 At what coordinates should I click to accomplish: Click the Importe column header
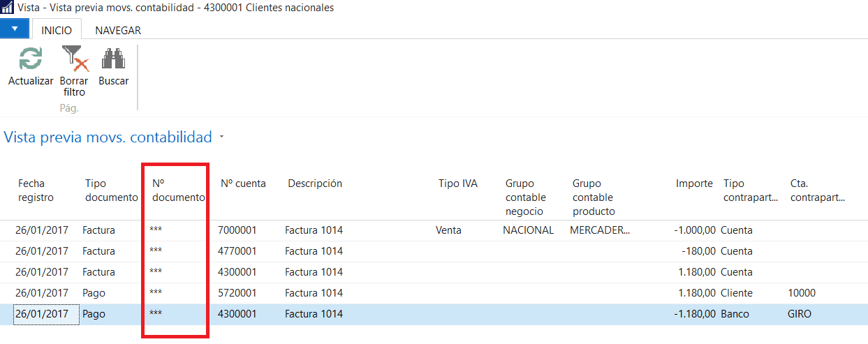tap(694, 184)
